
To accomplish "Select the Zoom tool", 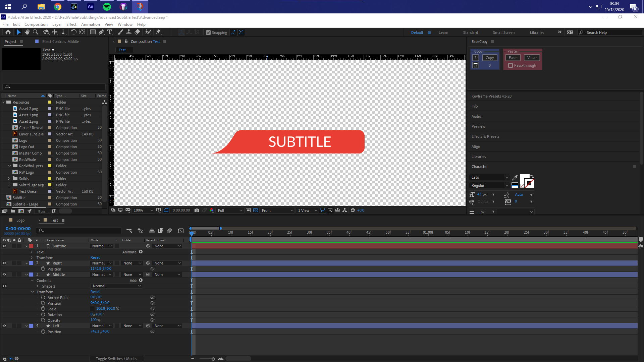I will coord(35,32).
